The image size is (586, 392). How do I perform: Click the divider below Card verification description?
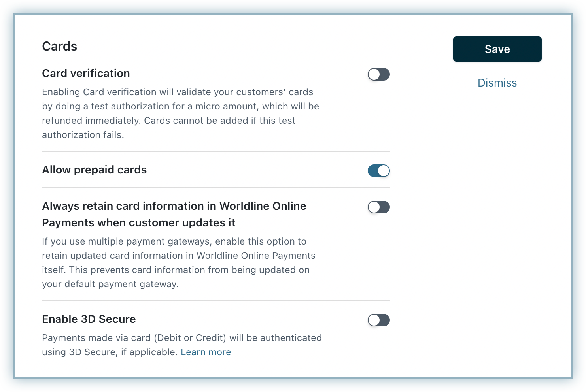[x=216, y=151]
